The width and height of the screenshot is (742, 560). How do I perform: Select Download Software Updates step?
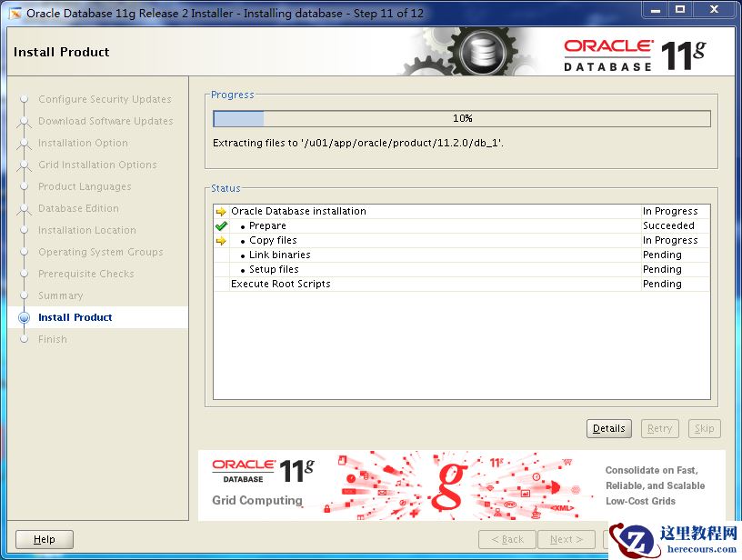coord(105,121)
